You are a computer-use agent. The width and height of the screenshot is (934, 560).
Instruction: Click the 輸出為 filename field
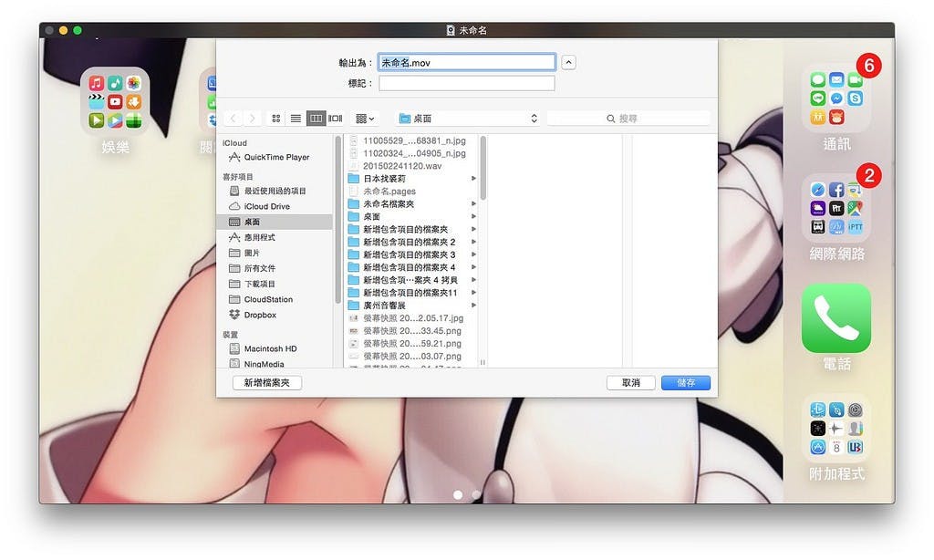(x=467, y=63)
